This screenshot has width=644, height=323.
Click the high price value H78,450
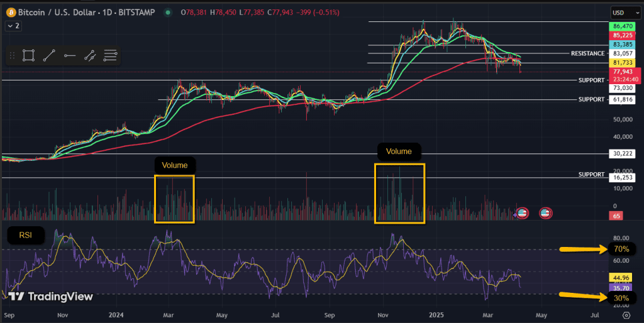[223, 13]
